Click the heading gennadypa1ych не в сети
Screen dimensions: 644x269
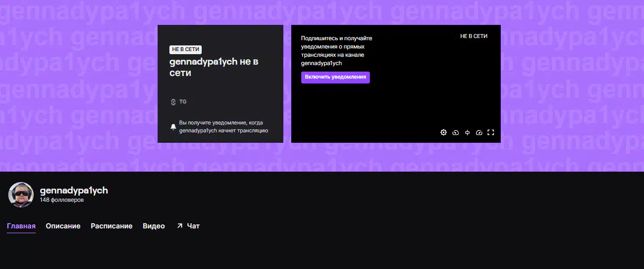pyautogui.click(x=214, y=67)
